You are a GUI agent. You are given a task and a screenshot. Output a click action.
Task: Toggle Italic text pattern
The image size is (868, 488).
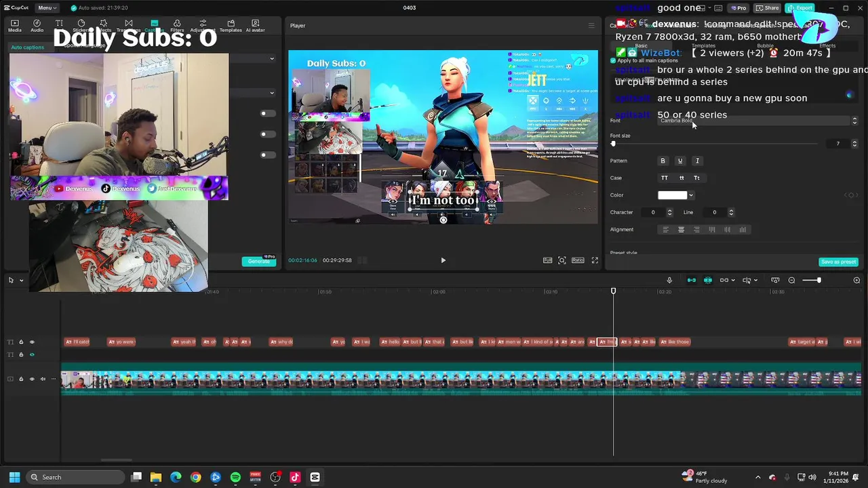tap(697, 161)
